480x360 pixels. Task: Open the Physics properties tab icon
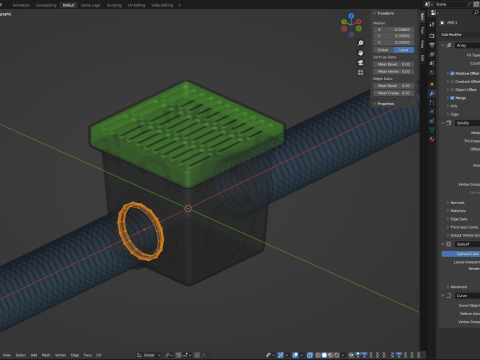click(432, 111)
